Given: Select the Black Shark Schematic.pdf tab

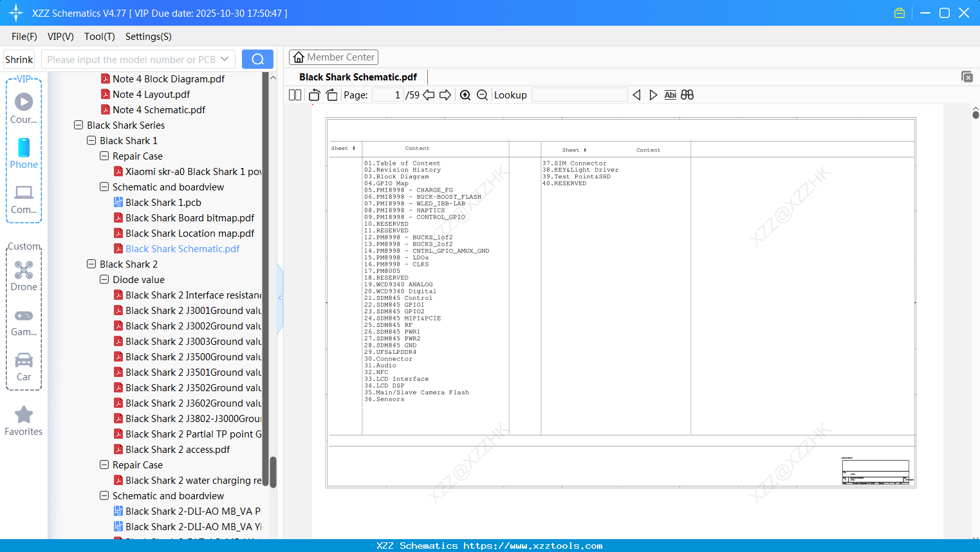Looking at the screenshot, I should [x=358, y=77].
